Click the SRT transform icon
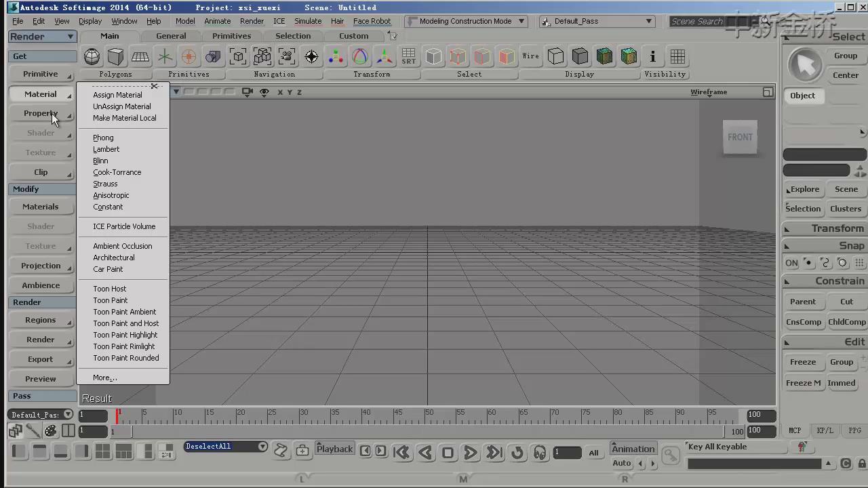The height and width of the screenshot is (488, 868). tap(409, 56)
